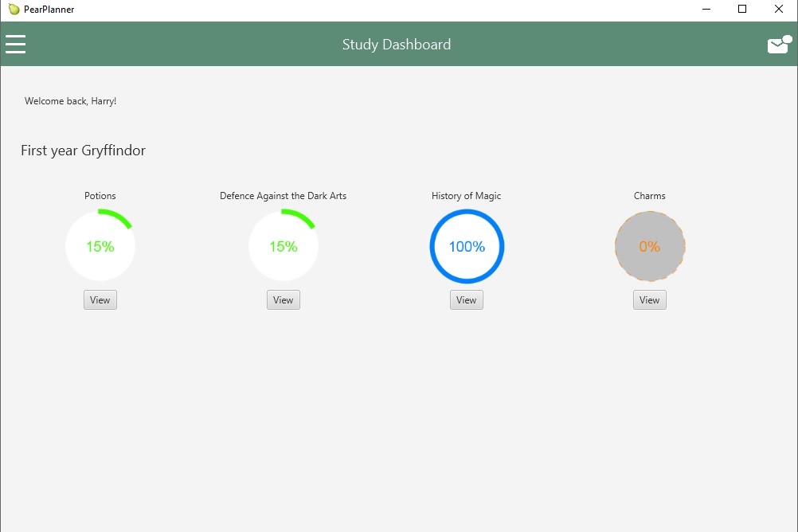Select the Charms 0% grey circle
798x532 pixels.
tap(650, 246)
